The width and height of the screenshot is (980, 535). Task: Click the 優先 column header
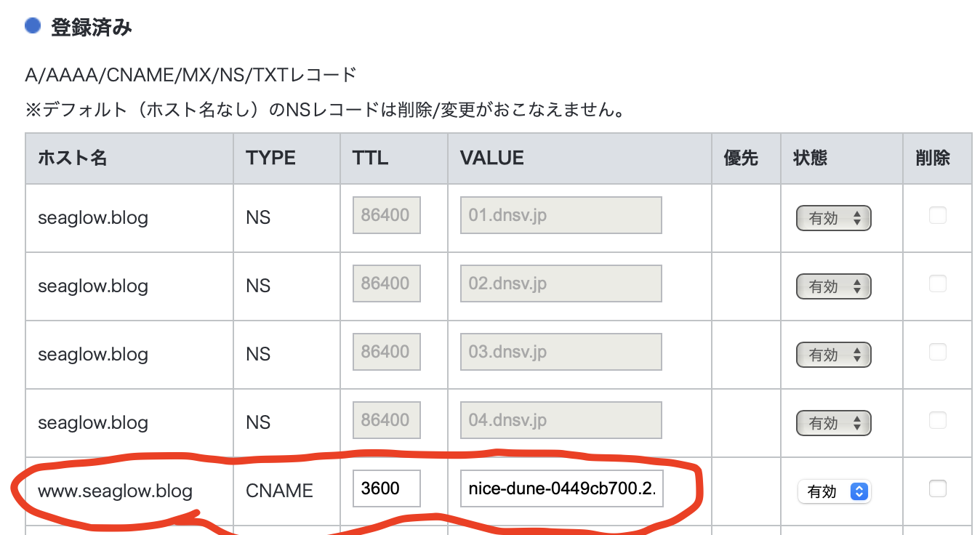(x=740, y=158)
